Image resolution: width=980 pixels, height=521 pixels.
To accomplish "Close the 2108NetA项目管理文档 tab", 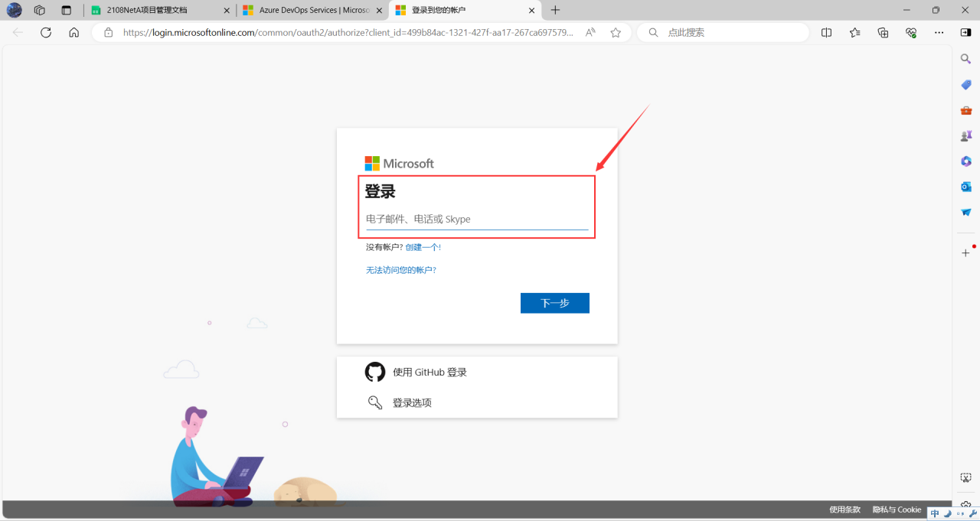I will tap(227, 10).
